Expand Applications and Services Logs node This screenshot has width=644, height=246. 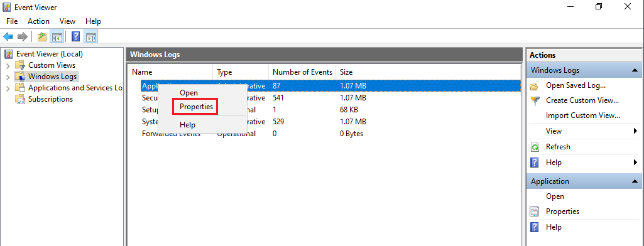(8, 88)
